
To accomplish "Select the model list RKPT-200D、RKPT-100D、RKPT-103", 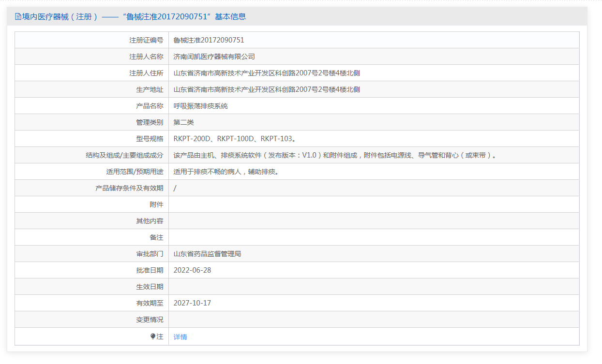I will (235, 139).
